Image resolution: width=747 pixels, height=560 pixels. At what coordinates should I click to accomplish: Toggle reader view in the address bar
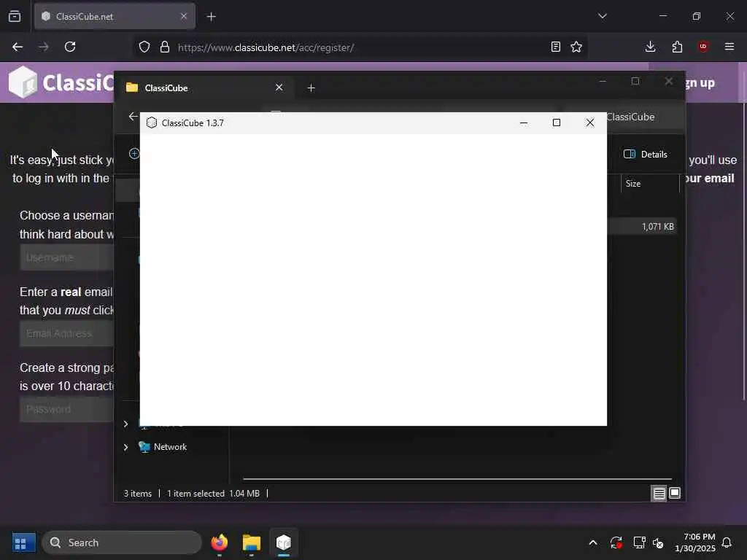pos(555,47)
